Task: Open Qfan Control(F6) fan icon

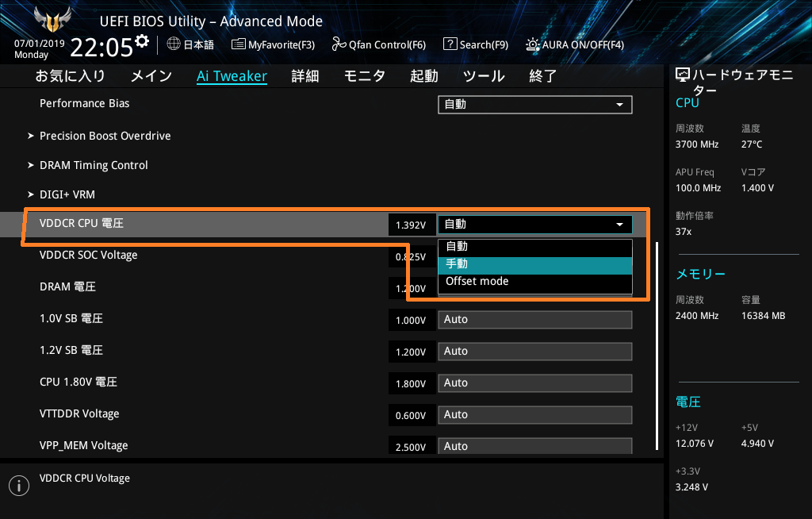Action: [x=339, y=44]
